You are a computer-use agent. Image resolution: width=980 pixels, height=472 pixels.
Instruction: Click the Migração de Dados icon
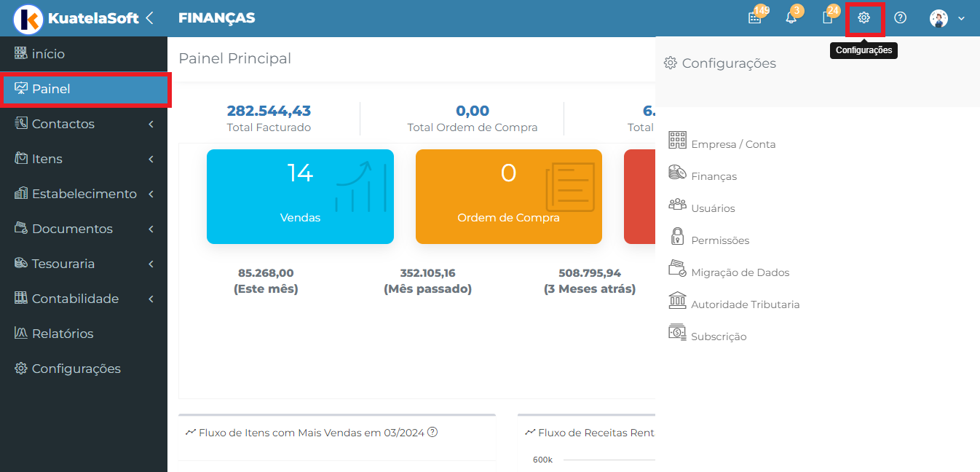coord(677,268)
